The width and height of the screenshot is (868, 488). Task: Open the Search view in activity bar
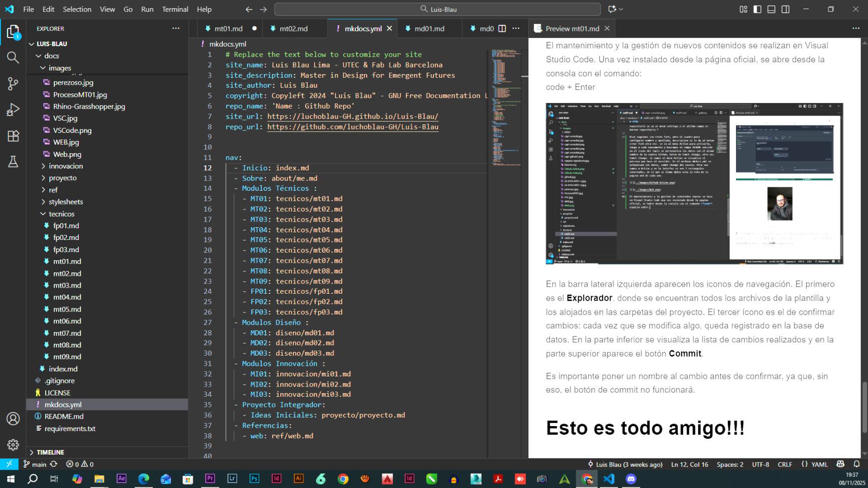(x=13, y=57)
